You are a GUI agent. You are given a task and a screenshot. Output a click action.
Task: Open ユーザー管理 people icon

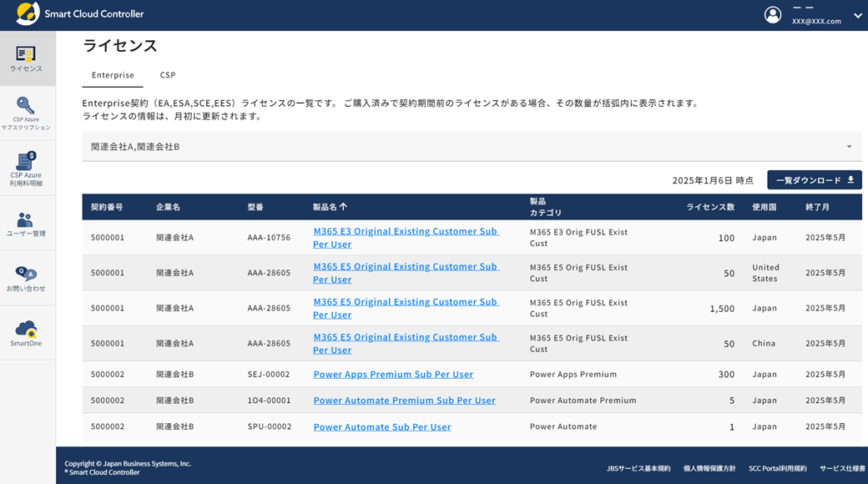coord(25,219)
